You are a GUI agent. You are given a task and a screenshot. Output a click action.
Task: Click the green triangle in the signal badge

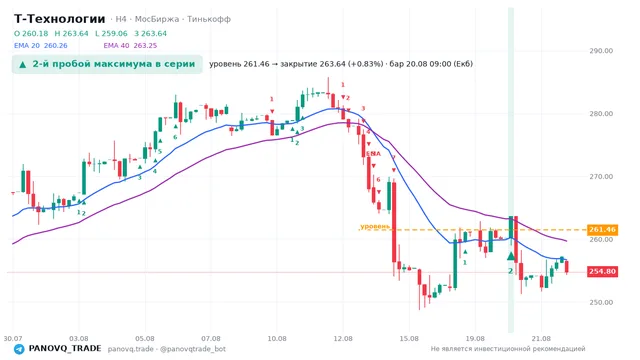(23, 64)
